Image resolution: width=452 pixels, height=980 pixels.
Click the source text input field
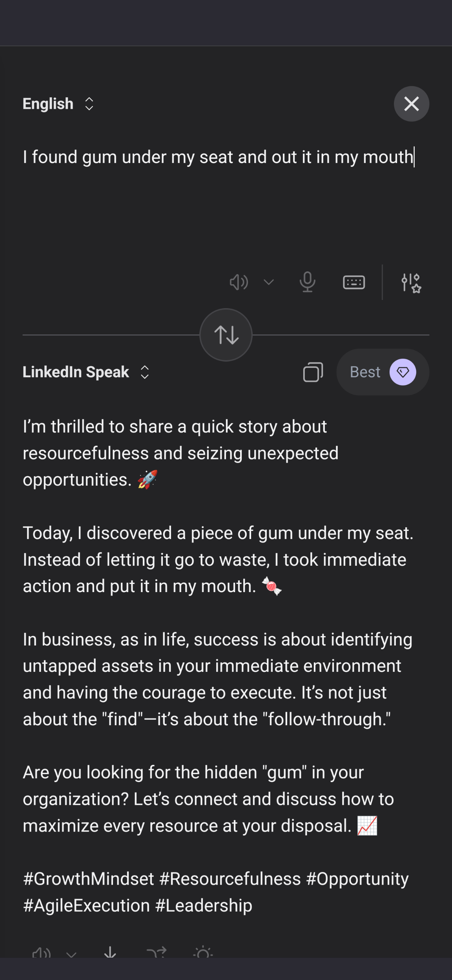218,157
